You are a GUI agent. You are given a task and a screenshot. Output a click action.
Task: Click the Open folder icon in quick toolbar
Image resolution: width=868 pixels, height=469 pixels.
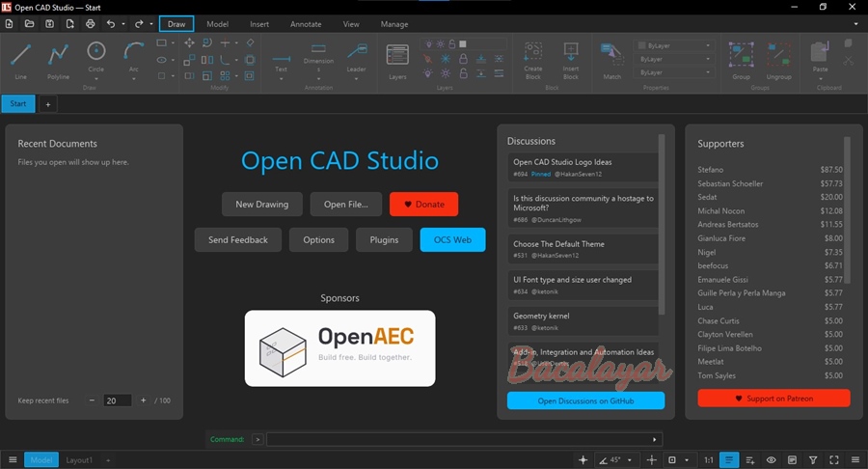[x=29, y=24]
